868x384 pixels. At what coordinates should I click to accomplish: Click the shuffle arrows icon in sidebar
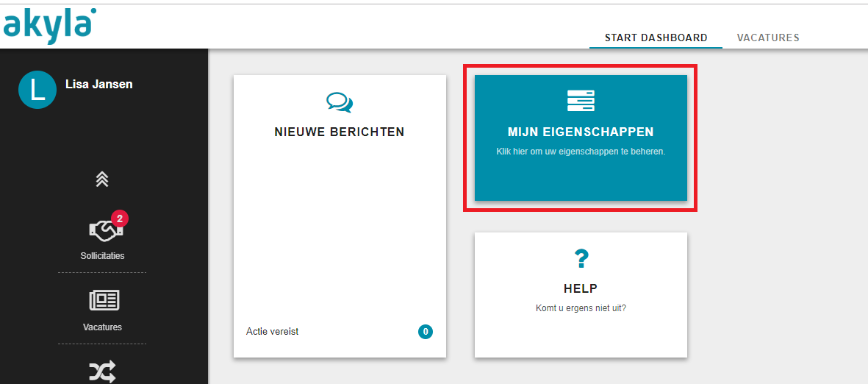tap(103, 371)
